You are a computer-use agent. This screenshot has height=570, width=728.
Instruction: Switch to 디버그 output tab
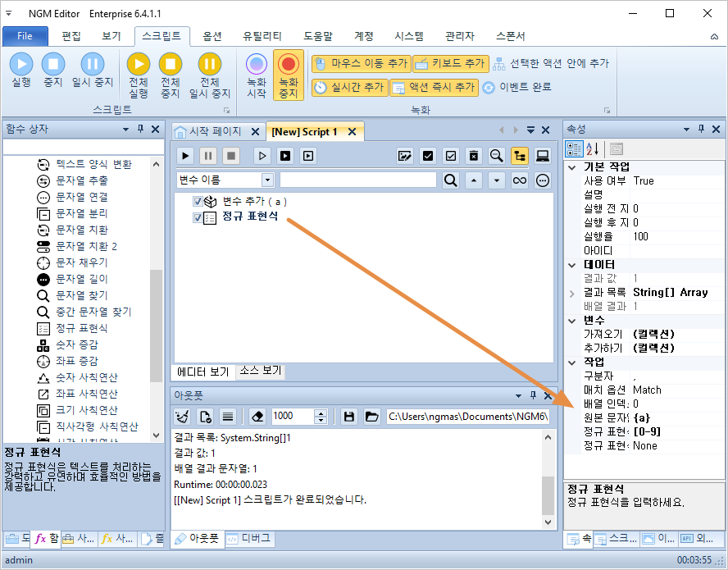pyautogui.click(x=249, y=538)
